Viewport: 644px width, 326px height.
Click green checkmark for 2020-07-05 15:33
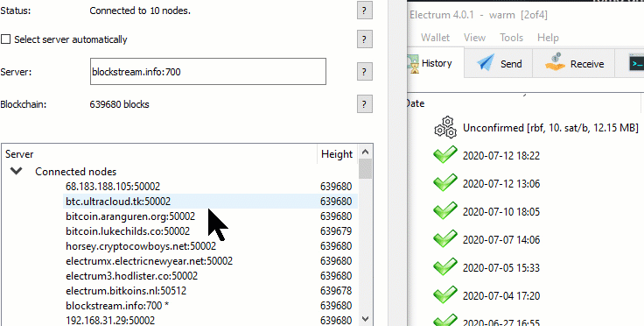[445, 266]
